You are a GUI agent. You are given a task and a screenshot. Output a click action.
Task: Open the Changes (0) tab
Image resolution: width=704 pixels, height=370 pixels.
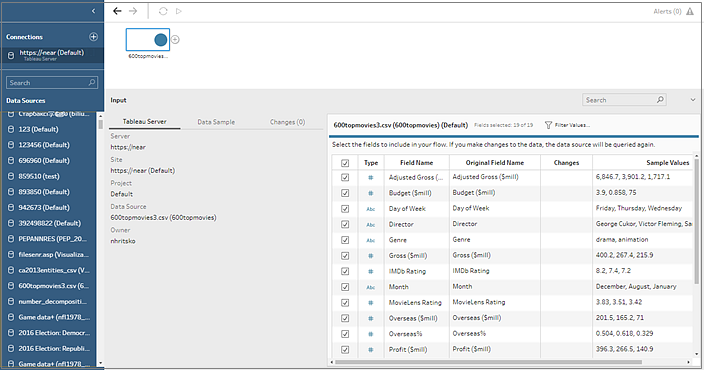(287, 122)
